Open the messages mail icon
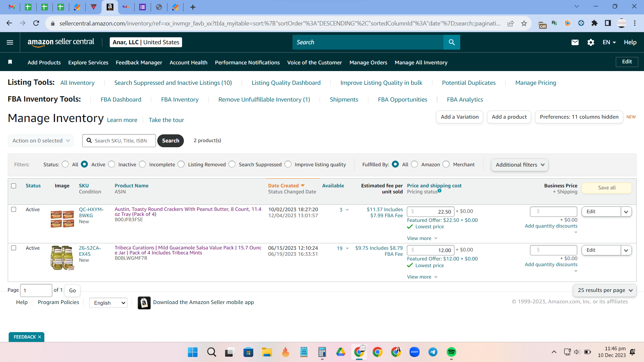 [575, 42]
